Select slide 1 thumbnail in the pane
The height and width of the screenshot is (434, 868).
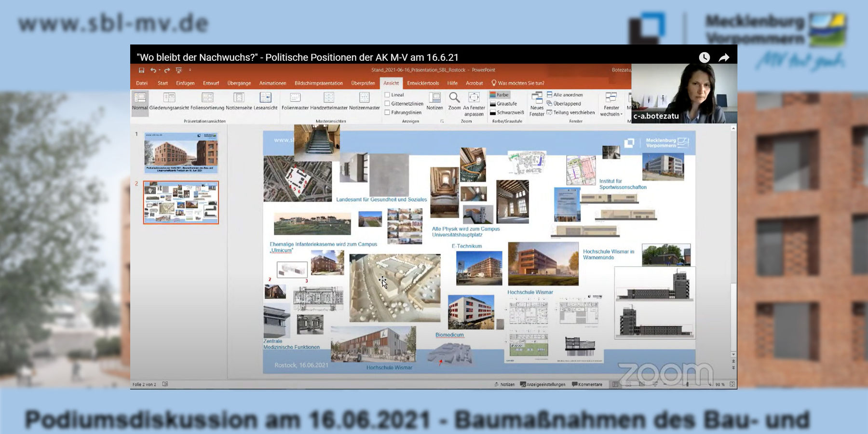(x=180, y=152)
